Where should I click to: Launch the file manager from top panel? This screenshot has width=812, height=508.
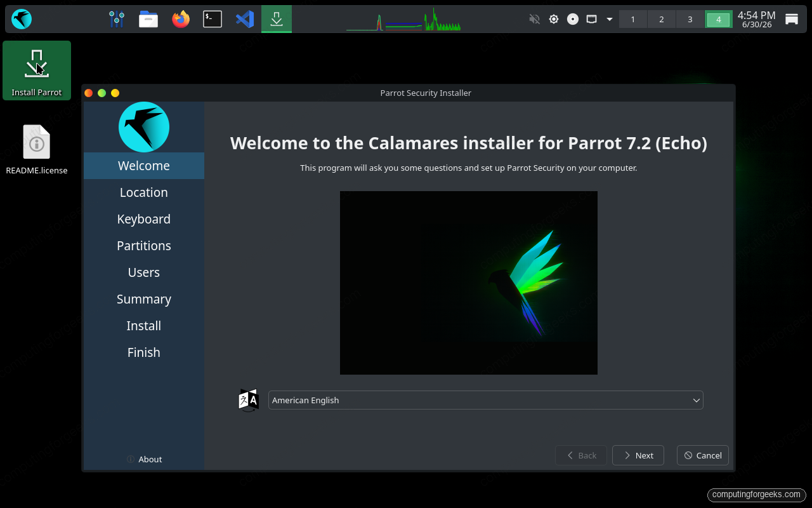coord(148,19)
